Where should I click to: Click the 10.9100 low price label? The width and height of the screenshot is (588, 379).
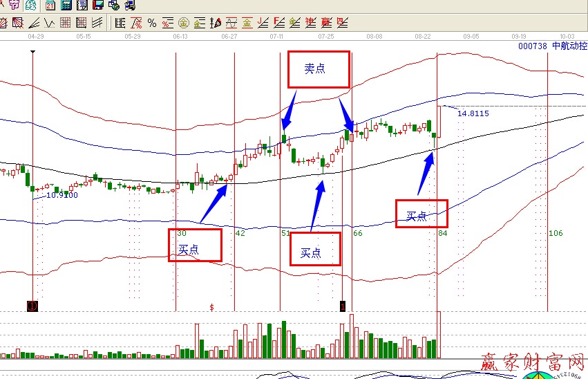pos(62,195)
